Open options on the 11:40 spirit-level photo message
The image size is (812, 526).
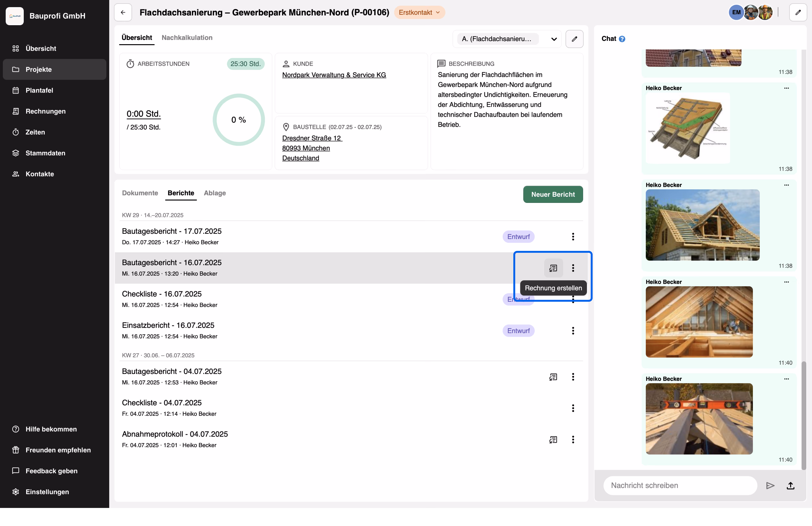click(x=786, y=379)
